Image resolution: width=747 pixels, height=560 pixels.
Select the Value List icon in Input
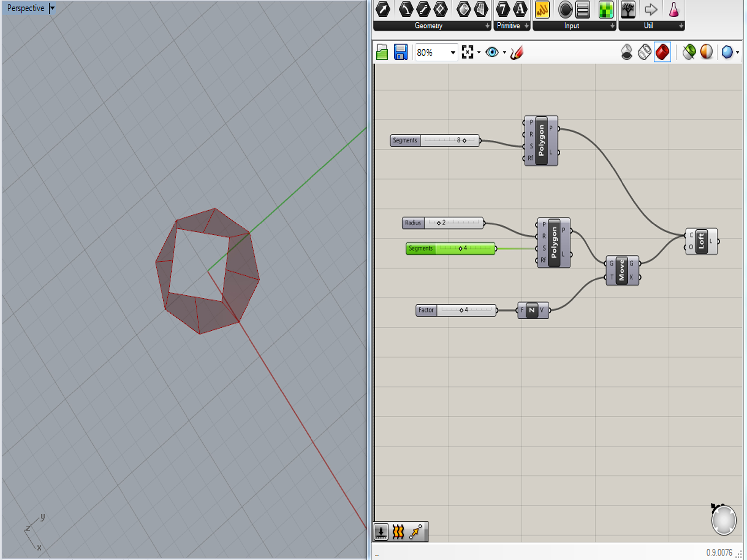point(583,10)
